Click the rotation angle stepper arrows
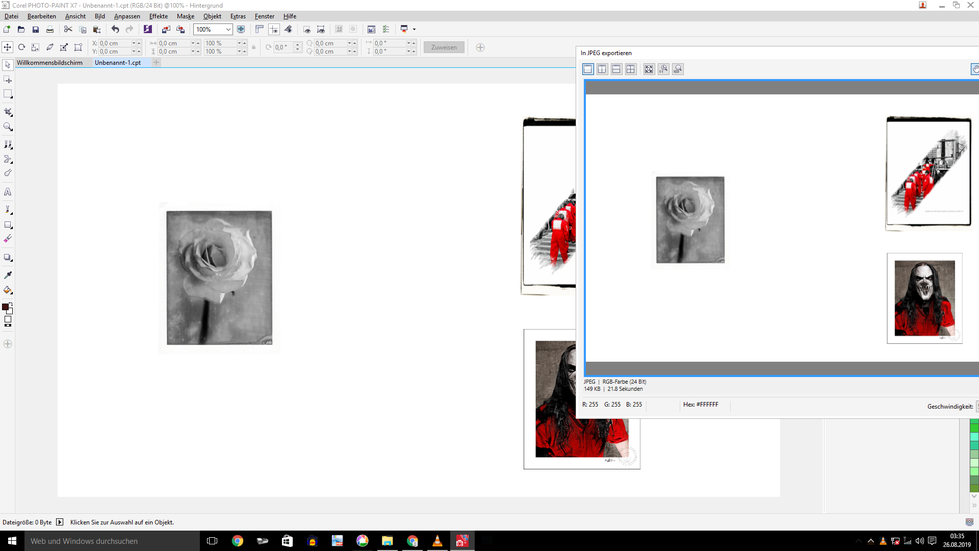The height and width of the screenshot is (551, 979). [x=298, y=47]
